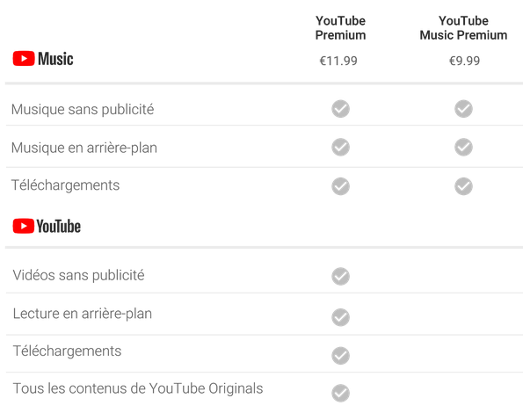Select the YouTube Music Premium column header
The width and height of the screenshot is (523, 420).
[x=463, y=28]
